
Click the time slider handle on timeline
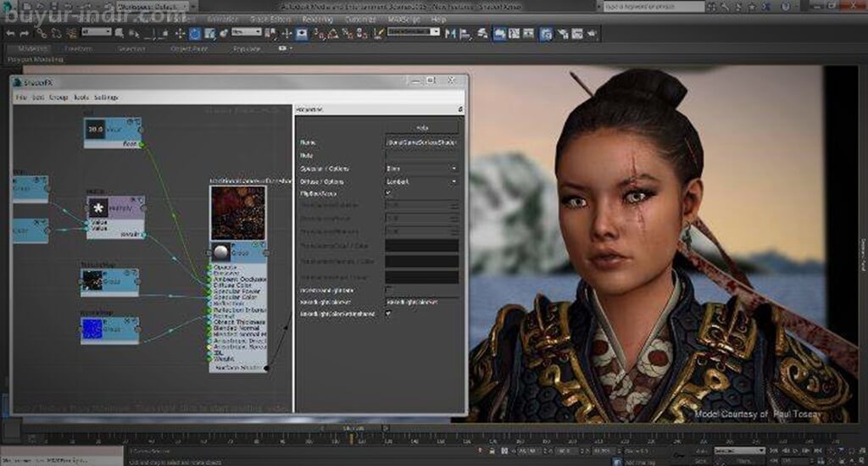353,429
